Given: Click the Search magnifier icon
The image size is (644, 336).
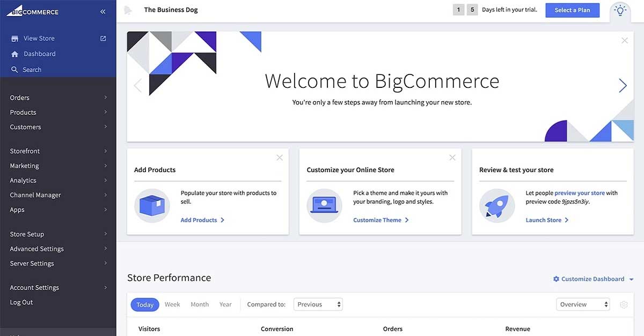Looking at the screenshot, I should (x=15, y=70).
